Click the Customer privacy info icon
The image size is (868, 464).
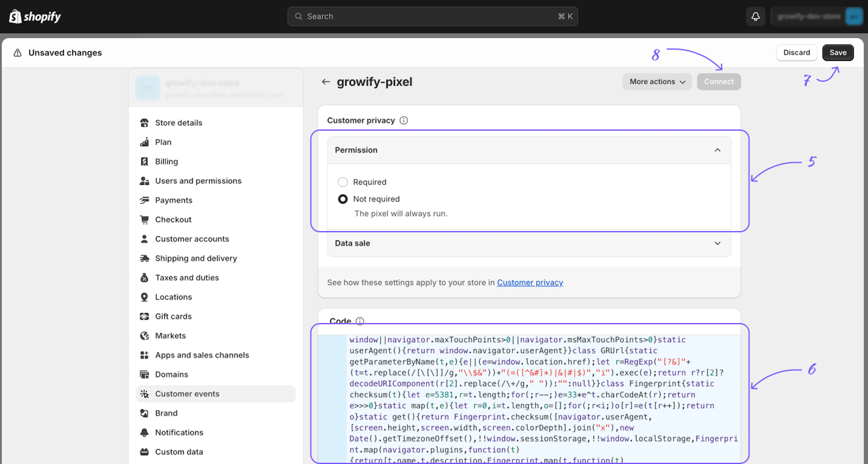pyautogui.click(x=403, y=121)
